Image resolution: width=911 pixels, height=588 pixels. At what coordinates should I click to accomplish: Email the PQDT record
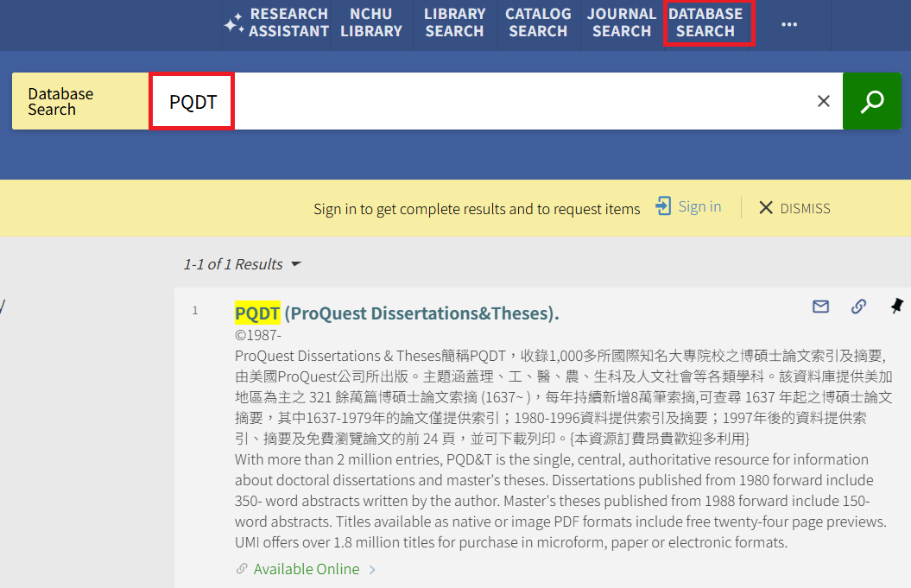pyautogui.click(x=820, y=307)
